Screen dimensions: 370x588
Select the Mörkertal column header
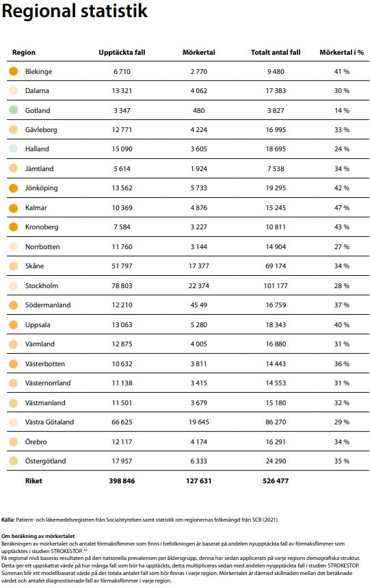pyautogui.click(x=198, y=53)
